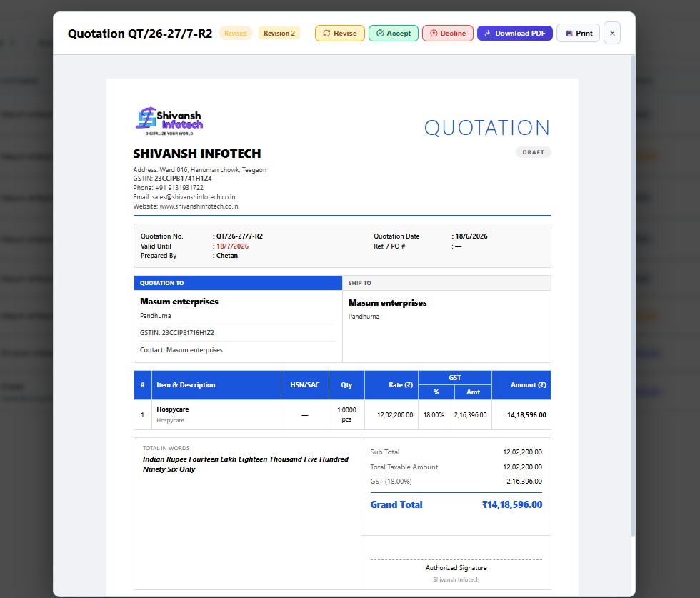Click GSTIN 23CCIPB1741H1Z4
Image resolution: width=700 pixels, height=598 pixels.
point(183,178)
